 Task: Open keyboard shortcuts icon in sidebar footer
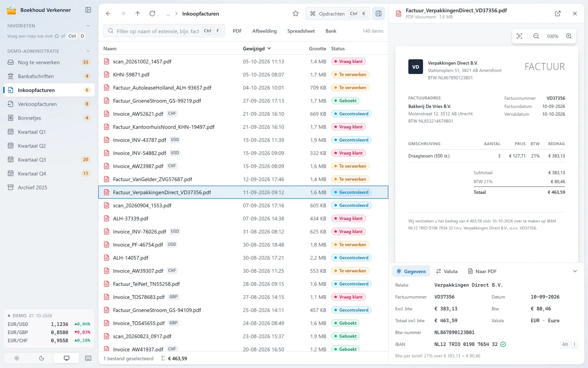click(88, 358)
